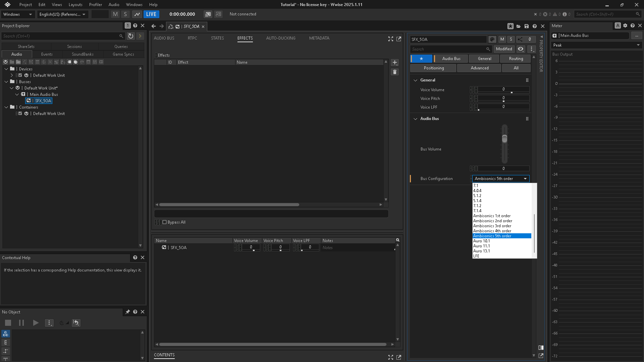Click the save icon in editor toolbar
Screen dimensions: 644x362
(x=527, y=26)
